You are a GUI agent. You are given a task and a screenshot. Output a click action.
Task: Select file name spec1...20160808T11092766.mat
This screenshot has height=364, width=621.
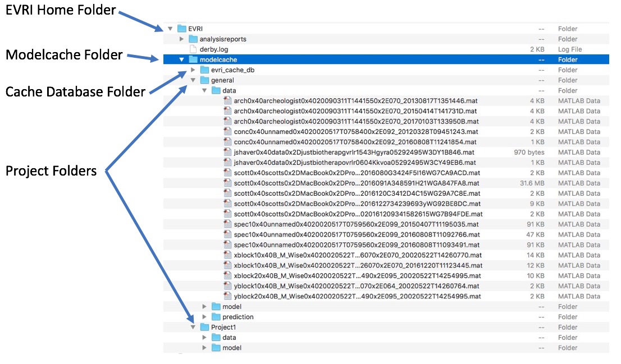[x=357, y=234]
